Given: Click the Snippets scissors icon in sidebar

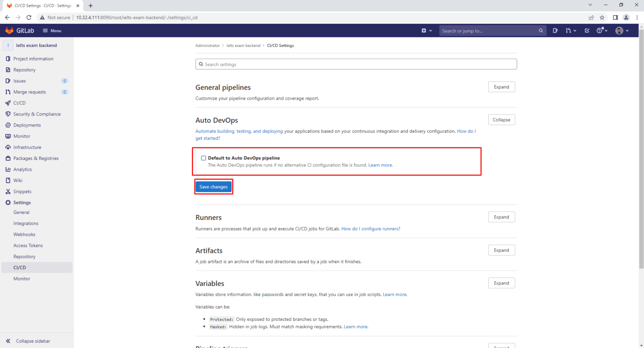Looking at the screenshot, I should 8,191.
